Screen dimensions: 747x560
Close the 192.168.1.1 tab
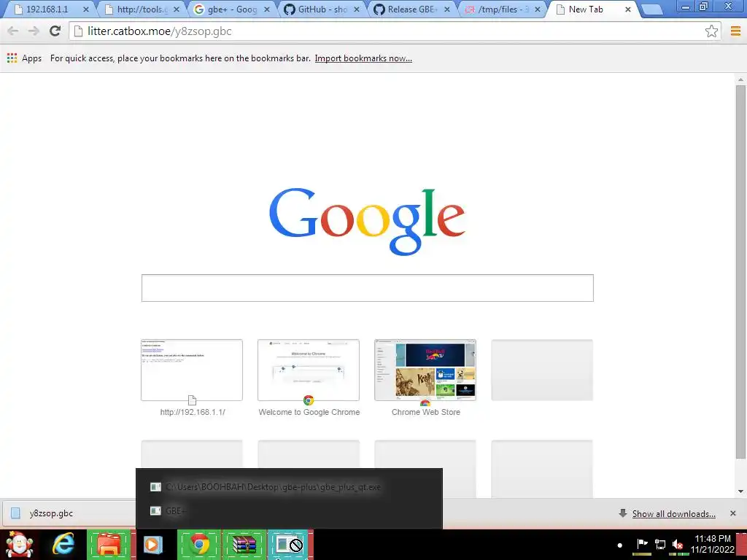pyautogui.click(x=86, y=9)
